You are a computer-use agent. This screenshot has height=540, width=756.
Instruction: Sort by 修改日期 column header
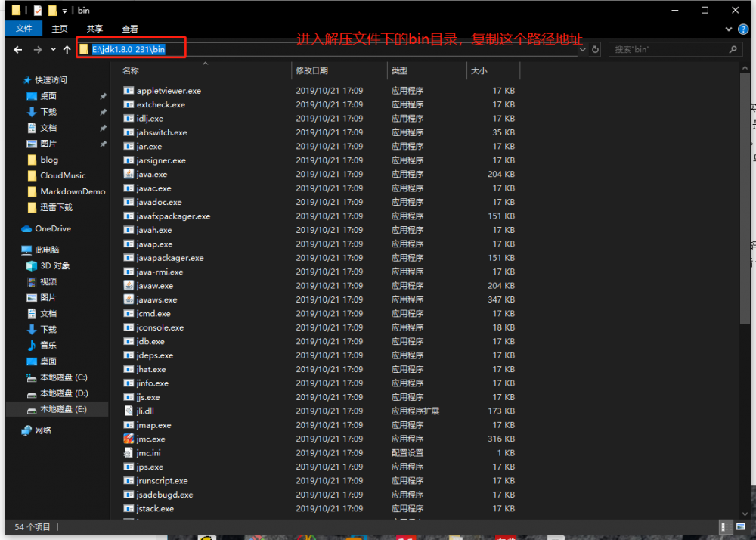pos(312,71)
